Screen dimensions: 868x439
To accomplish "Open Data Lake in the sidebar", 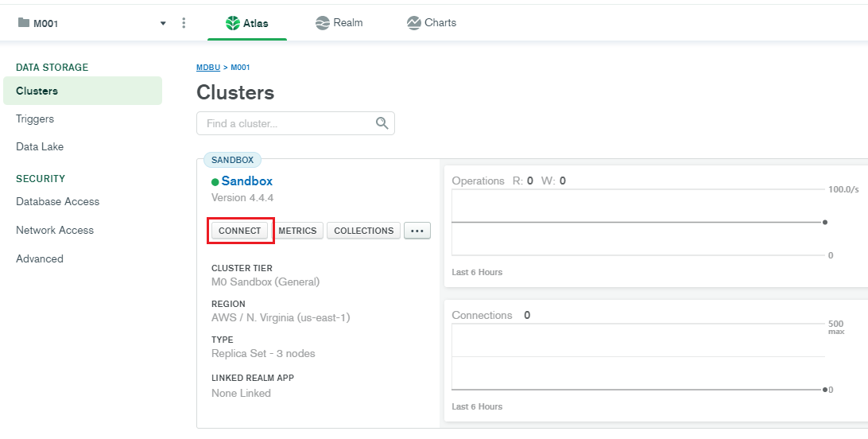I will click(x=40, y=146).
